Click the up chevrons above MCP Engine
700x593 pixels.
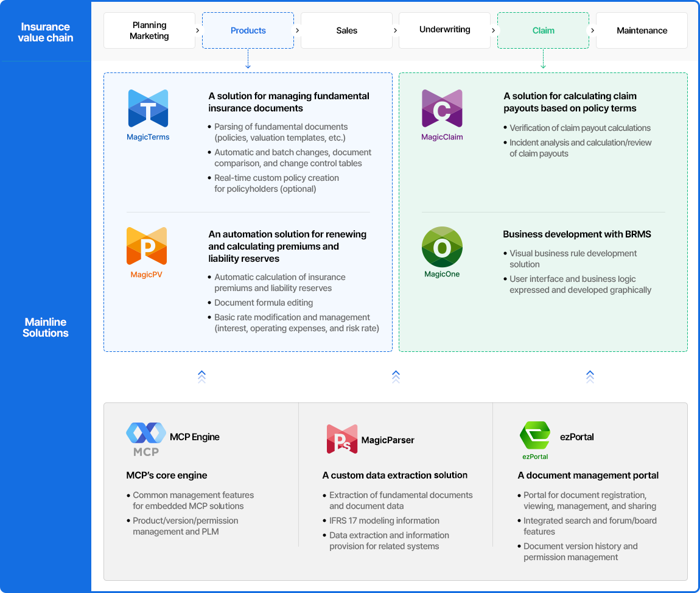tap(202, 377)
